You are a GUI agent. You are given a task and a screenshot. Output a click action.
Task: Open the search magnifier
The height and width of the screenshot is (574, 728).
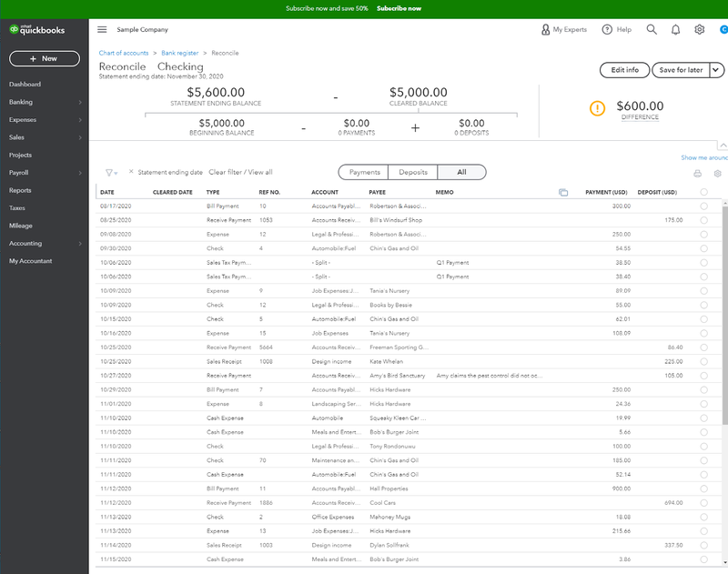(x=652, y=29)
